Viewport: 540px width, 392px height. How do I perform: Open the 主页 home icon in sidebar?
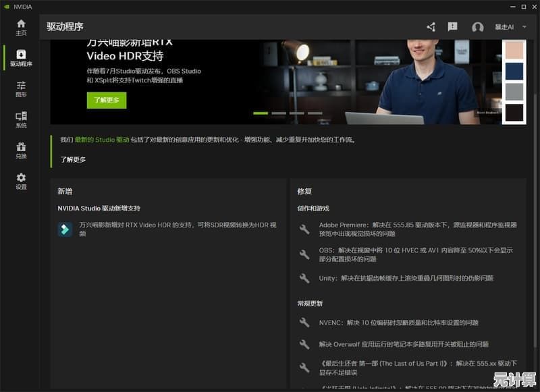pos(21,27)
